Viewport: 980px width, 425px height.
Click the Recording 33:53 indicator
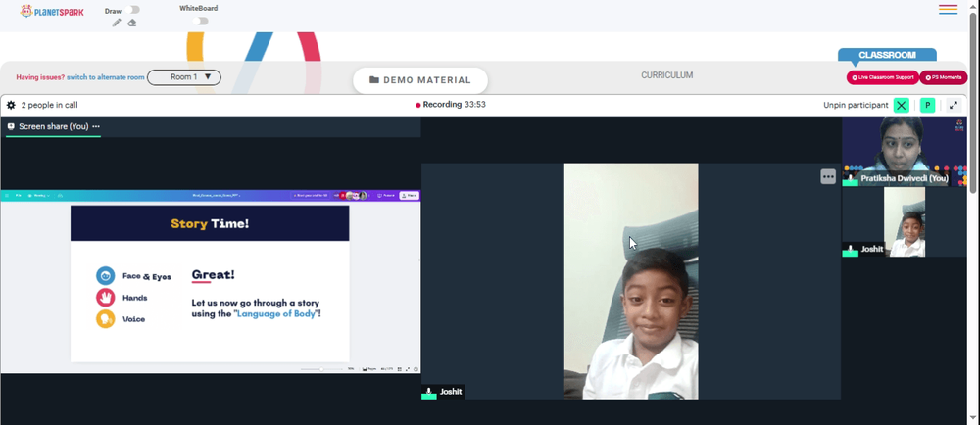coord(451,104)
